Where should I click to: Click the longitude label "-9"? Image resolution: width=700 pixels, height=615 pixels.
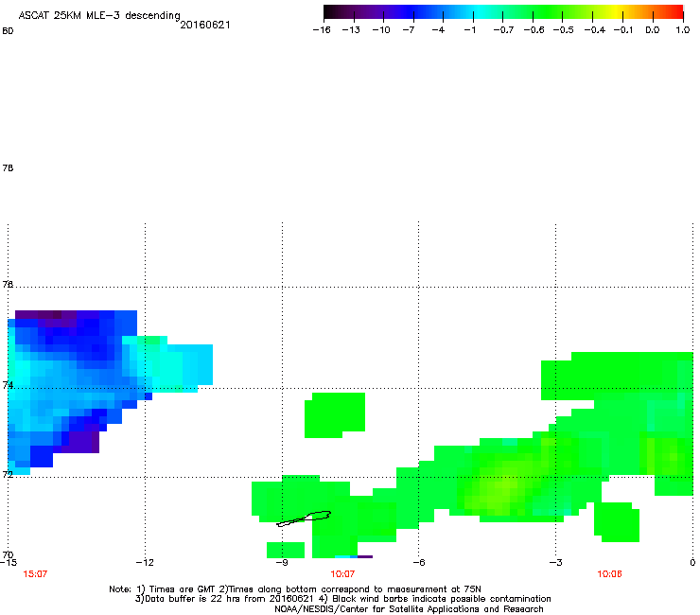pos(282,562)
